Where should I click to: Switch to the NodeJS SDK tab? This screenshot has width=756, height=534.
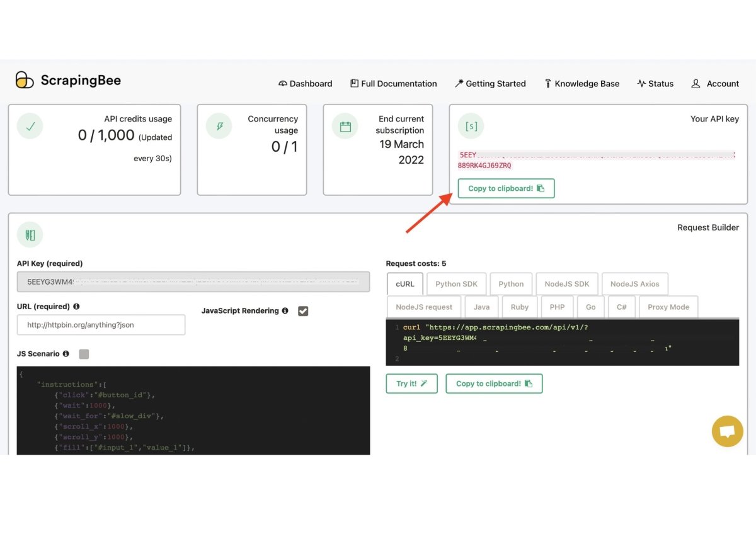pyautogui.click(x=567, y=284)
